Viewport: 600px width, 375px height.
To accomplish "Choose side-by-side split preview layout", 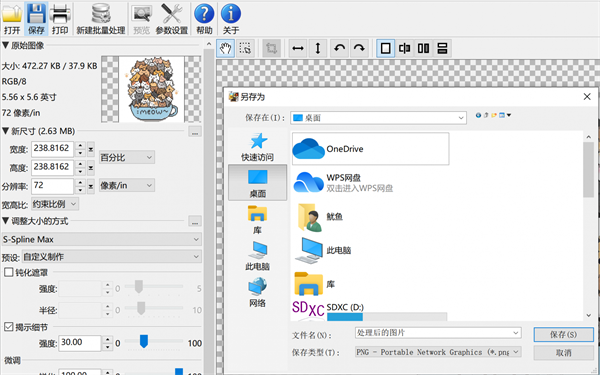I will [424, 48].
